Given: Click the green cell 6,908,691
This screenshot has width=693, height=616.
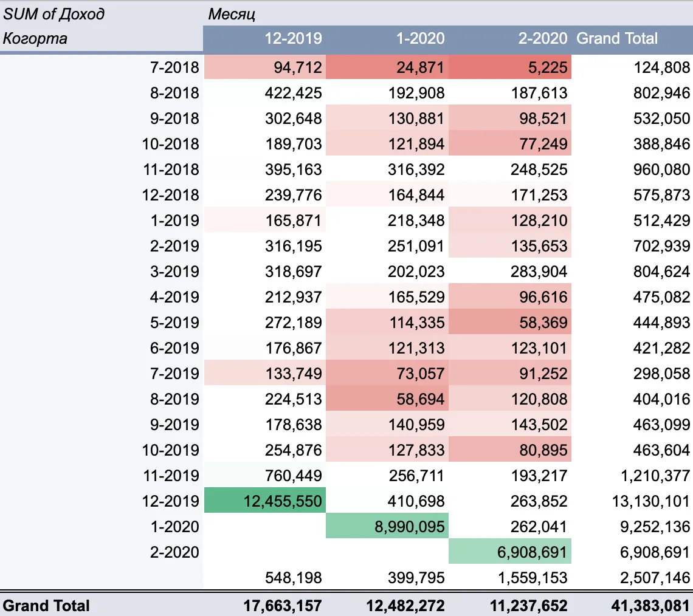Looking at the screenshot, I should click(510, 552).
